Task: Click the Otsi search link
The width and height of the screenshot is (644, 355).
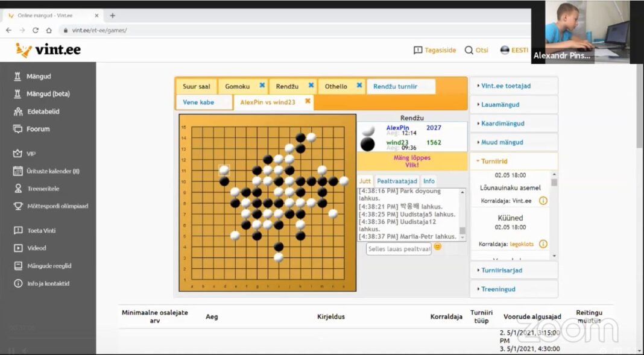Action: coord(476,50)
